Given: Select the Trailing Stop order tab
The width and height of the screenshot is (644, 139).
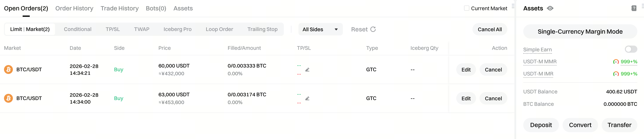Looking at the screenshot, I should 262,29.
